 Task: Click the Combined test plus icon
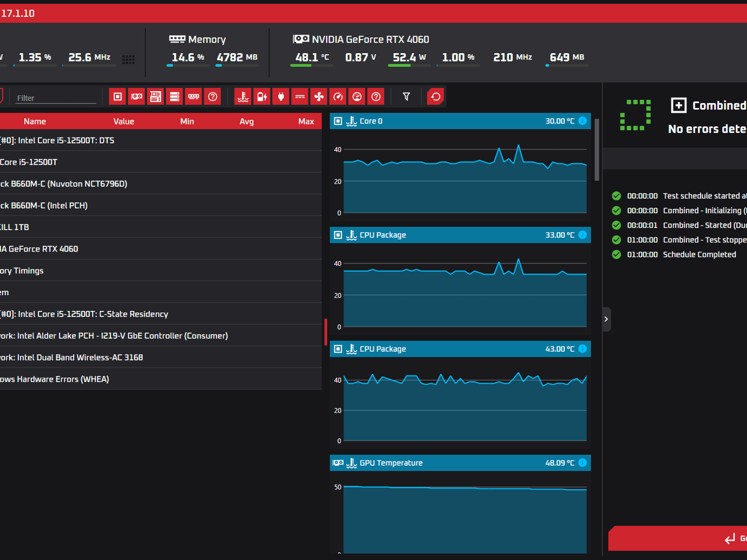click(679, 105)
